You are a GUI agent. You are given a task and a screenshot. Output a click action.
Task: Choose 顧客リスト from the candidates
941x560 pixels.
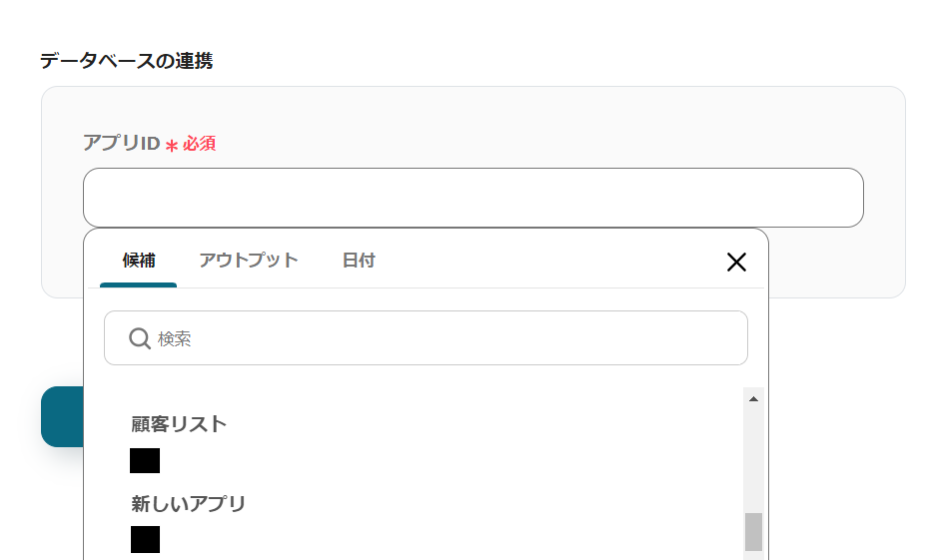pyautogui.click(x=179, y=424)
